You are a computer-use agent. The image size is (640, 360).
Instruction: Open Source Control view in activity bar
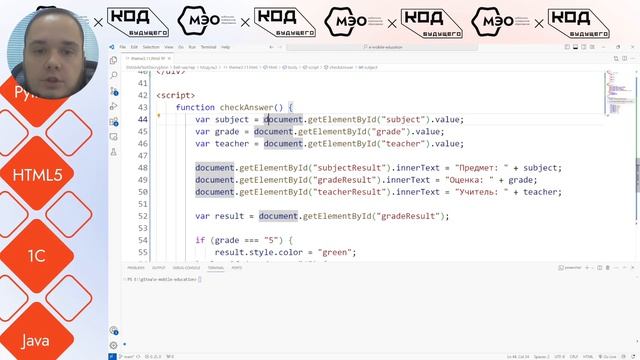(113, 91)
